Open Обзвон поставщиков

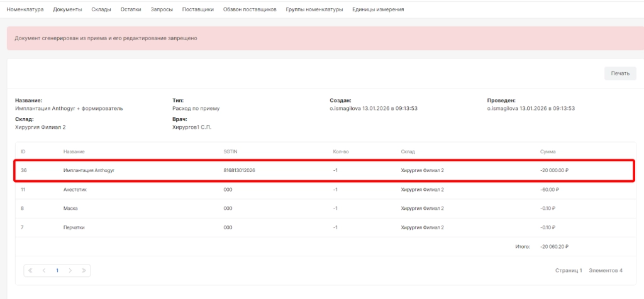click(x=249, y=9)
